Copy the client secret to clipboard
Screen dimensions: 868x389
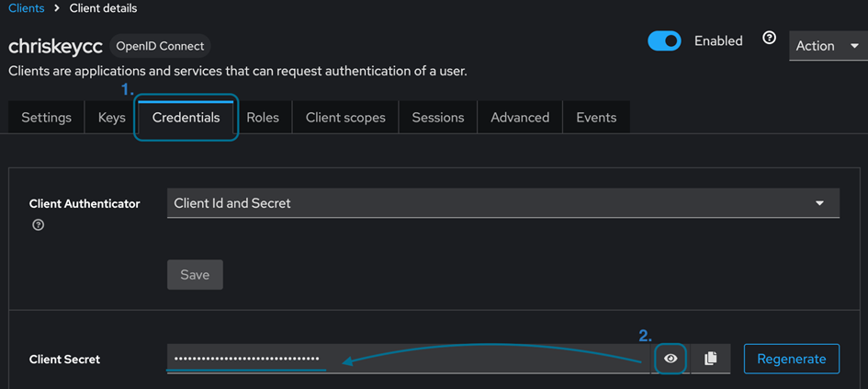[710, 359]
